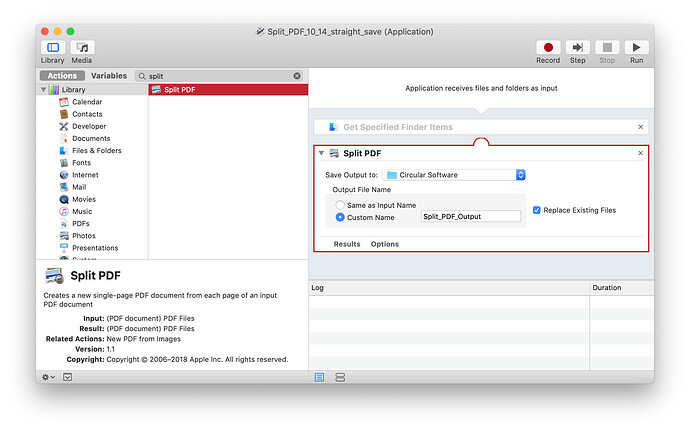This screenshot has height=430, width=690.
Task: Run the workflow with the Run button
Action: coord(636,48)
